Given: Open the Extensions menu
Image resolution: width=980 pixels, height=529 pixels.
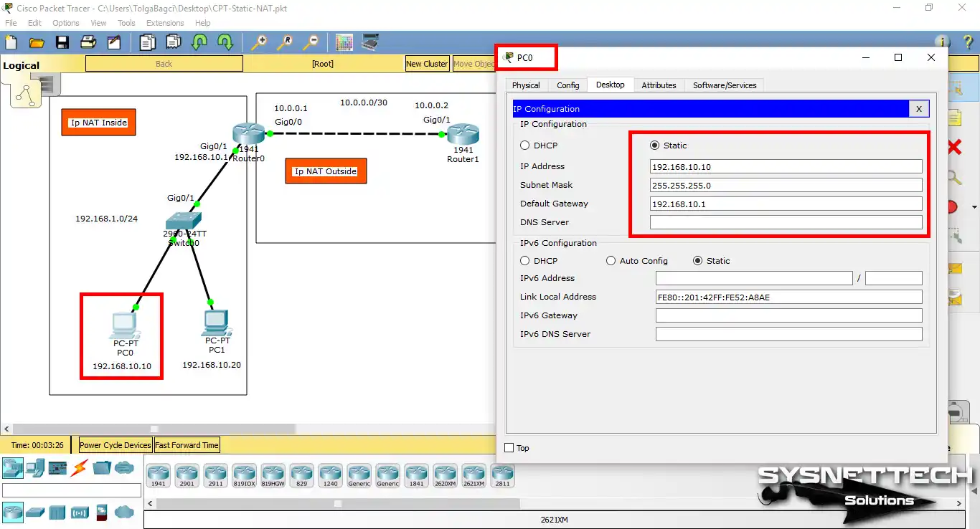Looking at the screenshot, I should click(165, 22).
